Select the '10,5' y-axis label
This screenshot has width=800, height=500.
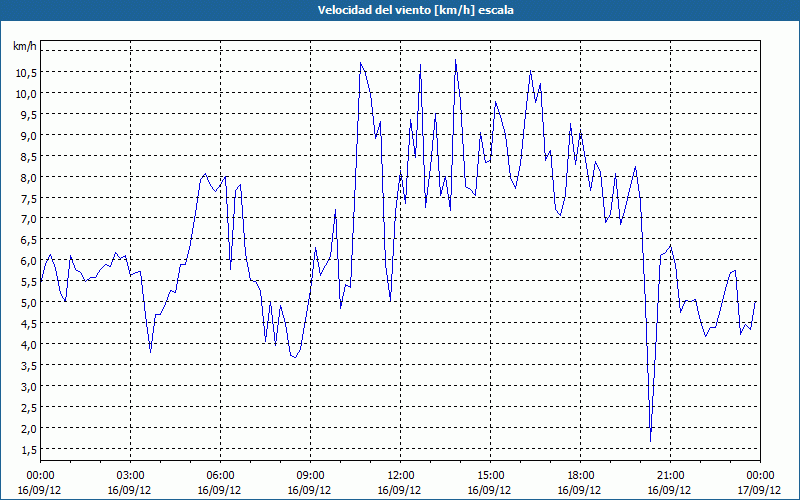26,73
